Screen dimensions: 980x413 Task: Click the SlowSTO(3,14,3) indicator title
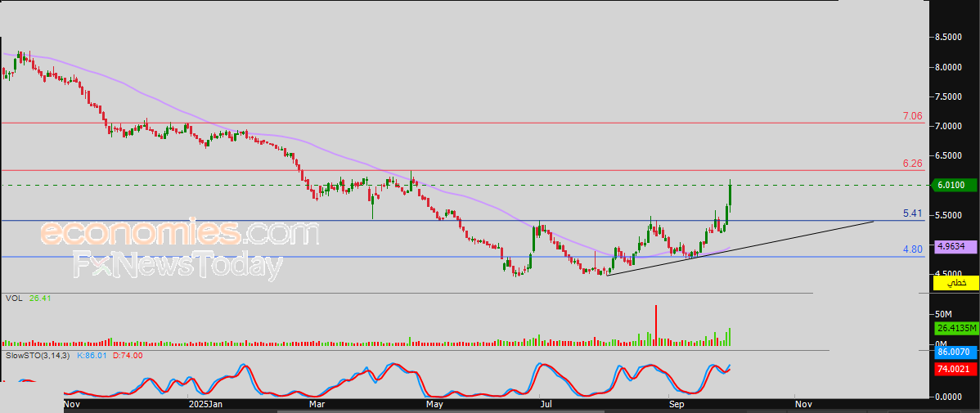[38, 356]
